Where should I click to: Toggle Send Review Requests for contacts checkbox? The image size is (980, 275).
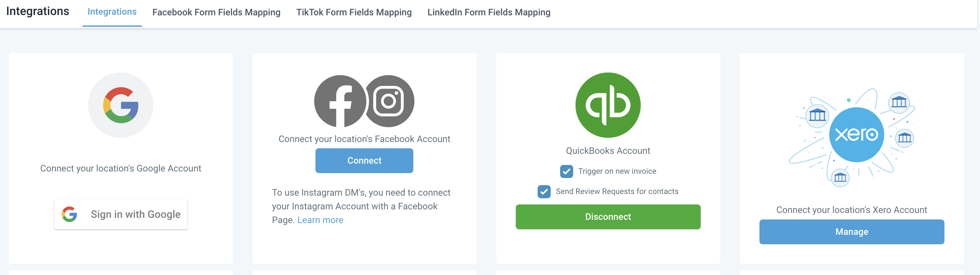coord(544,192)
